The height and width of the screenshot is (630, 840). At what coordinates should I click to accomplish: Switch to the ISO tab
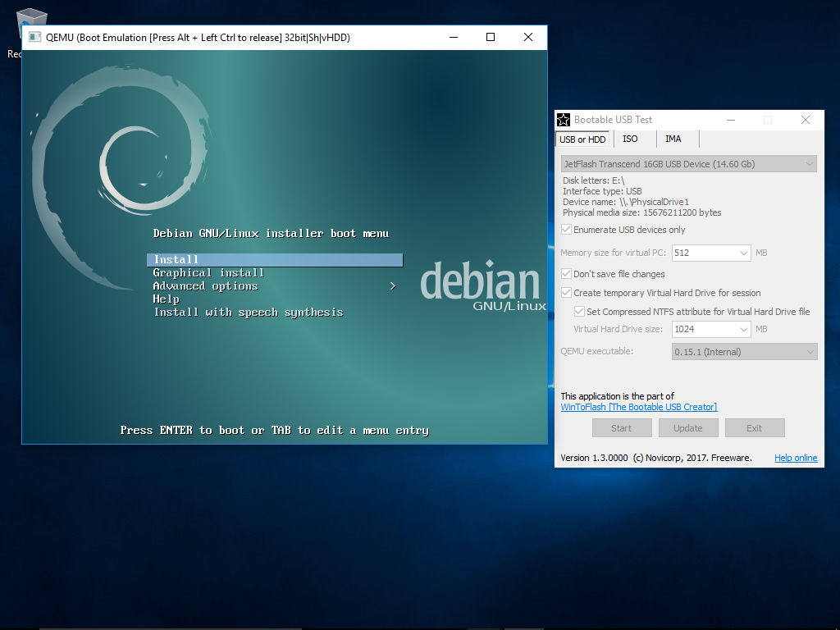click(630, 139)
